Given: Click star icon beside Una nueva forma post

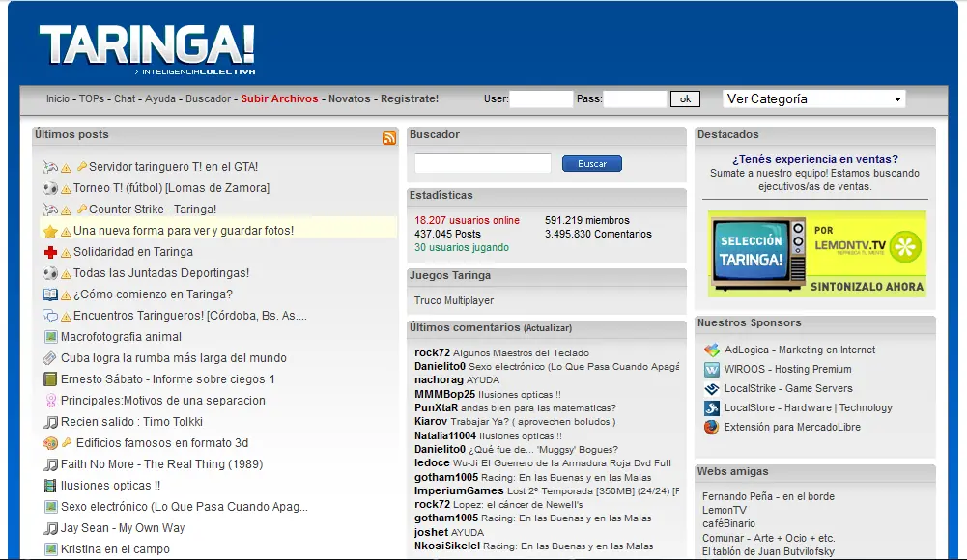Looking at the screenshot, I should tap(50, 231).
